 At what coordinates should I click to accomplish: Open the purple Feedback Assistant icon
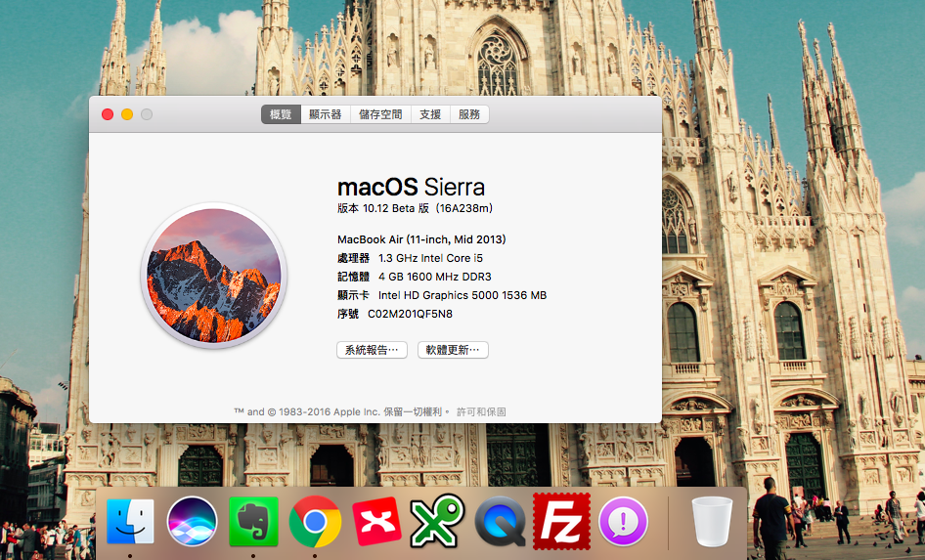click(624, 522)
